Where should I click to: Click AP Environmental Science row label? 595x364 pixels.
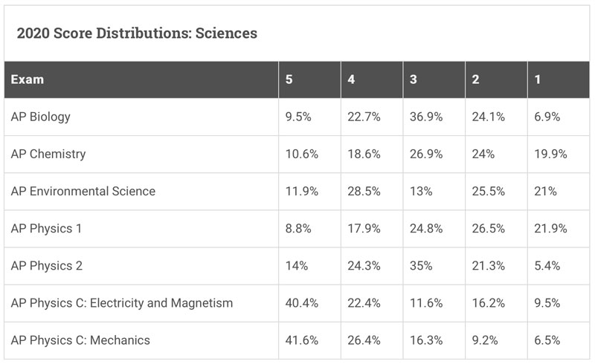[x=83, y=191]
